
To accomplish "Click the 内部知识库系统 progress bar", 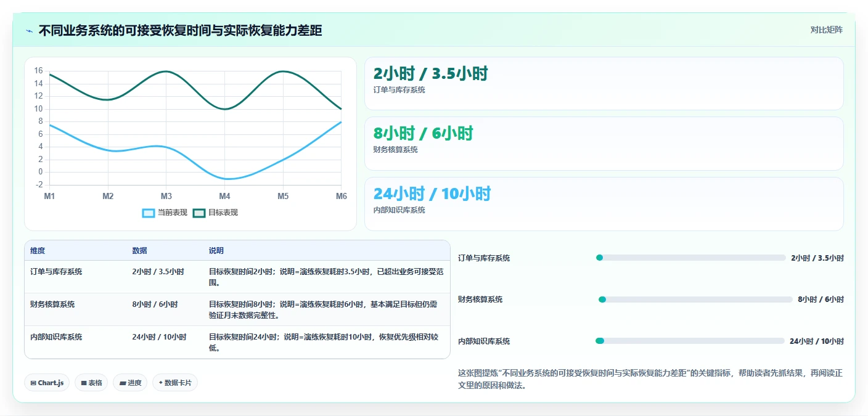I will coord(690,341).
